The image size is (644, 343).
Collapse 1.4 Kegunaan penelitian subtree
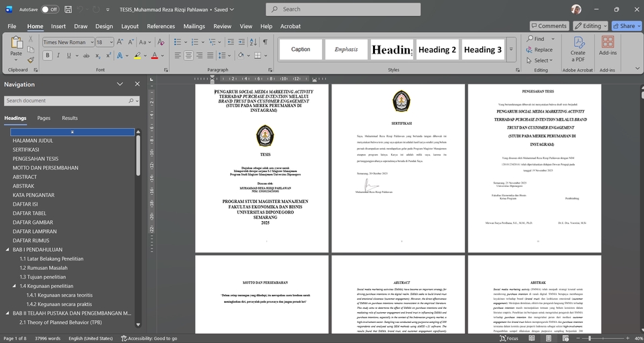coord(15,286)
